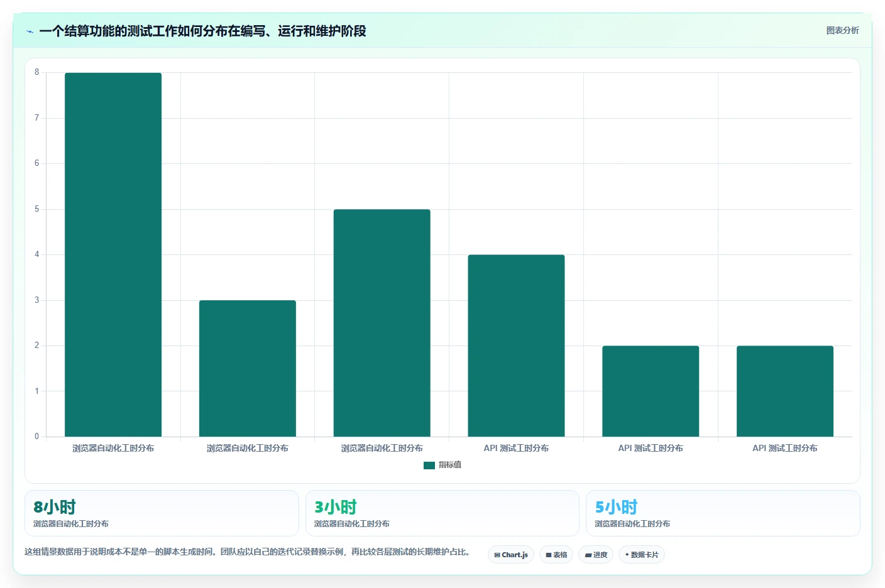The height and width of the screenshot is (588, 885).
Task: Click the API bar reaching value 4
Action: [x=516, y=346]
